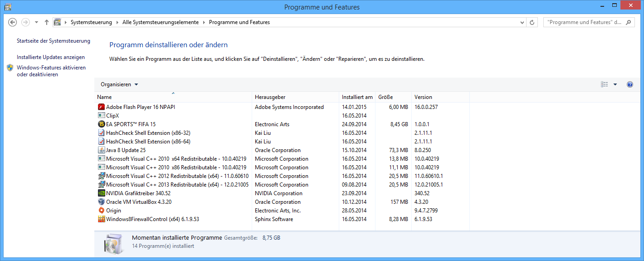Click Alle Systemsteuerungselemente breadcrumb
This screenshot has height=261, width=644.
161,22
